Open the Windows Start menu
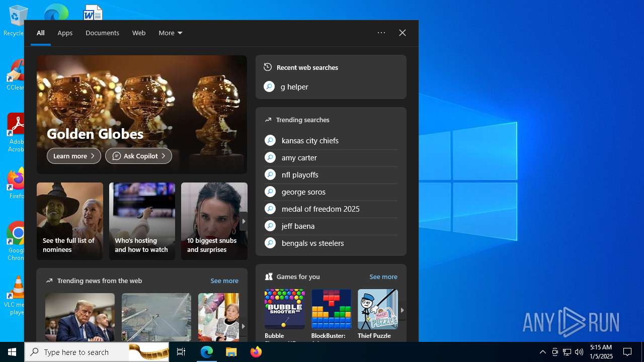Viewport: 644px width, 362px height. (12, 352)
